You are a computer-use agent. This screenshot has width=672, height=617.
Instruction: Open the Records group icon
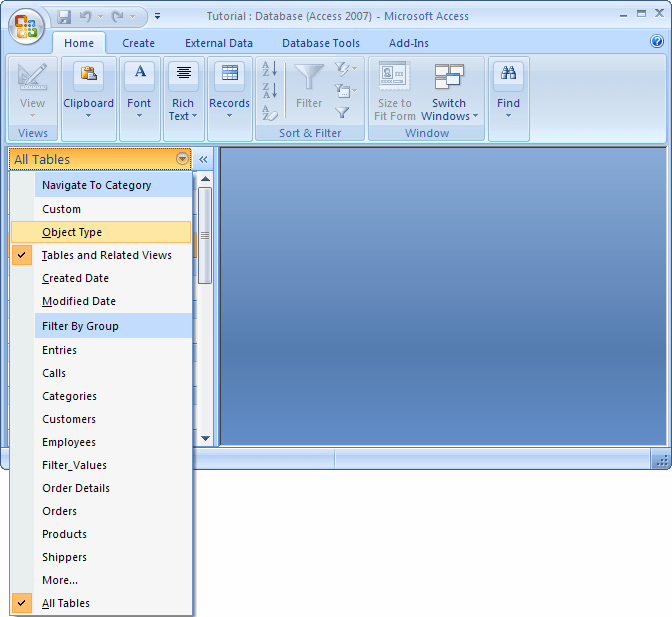tap(230, 76)
